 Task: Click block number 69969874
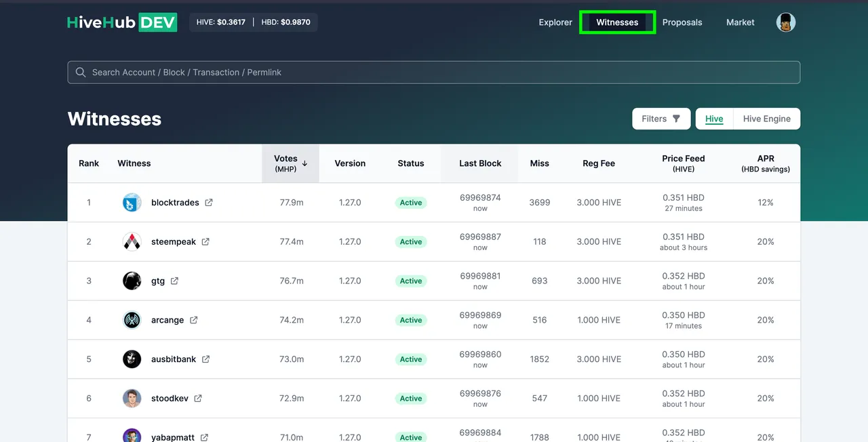480,198
